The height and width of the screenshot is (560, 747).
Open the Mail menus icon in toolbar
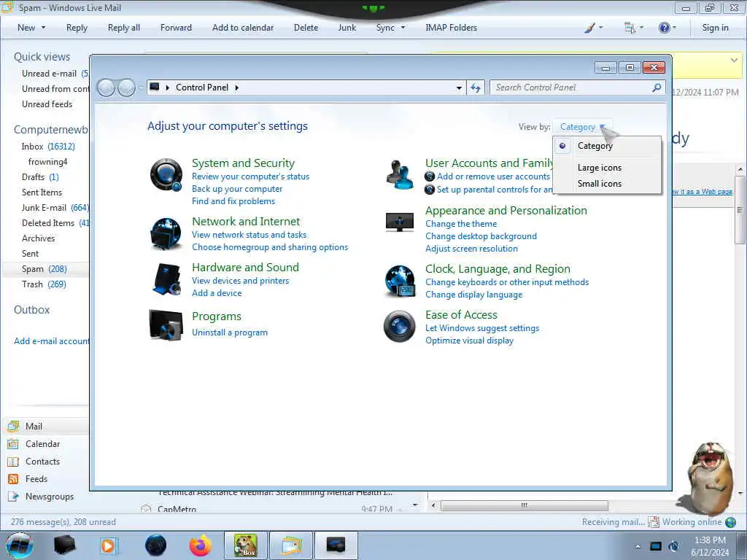click(630, 28)
